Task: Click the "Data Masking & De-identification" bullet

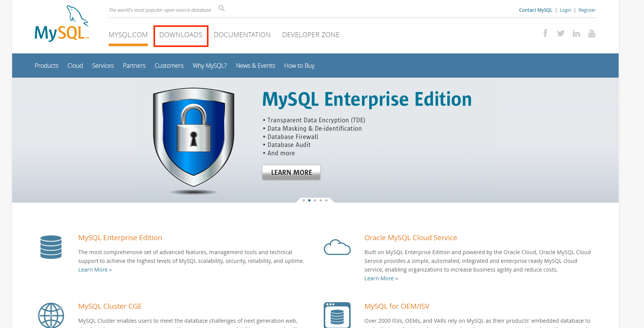Action: 312,128
